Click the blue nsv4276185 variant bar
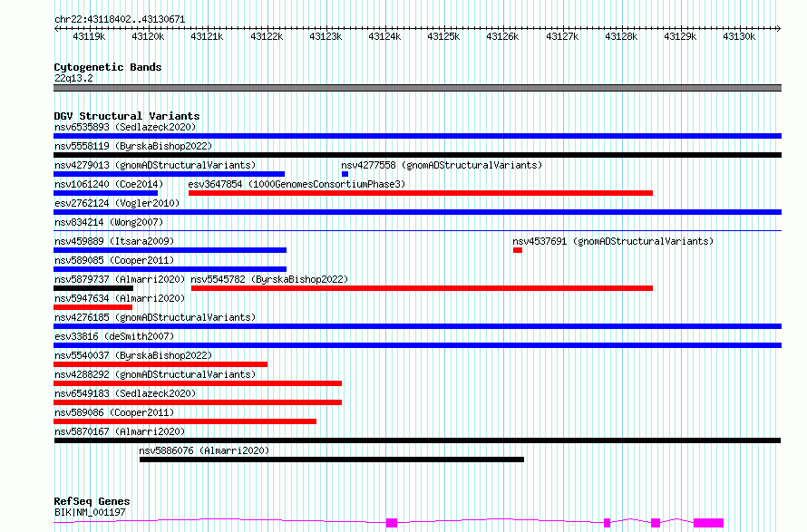This screenshot has width=807, height=532. [x=417, y=326]
